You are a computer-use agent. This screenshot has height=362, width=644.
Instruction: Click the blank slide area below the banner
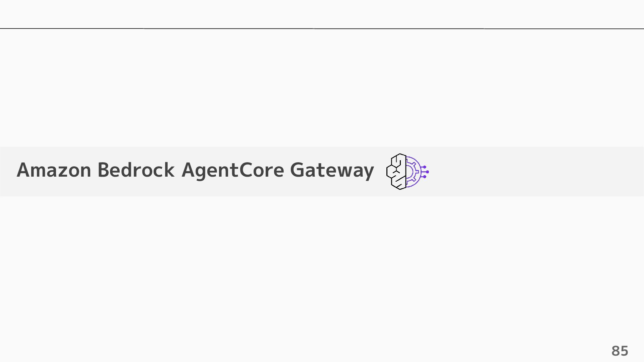[x=322, y=268]
